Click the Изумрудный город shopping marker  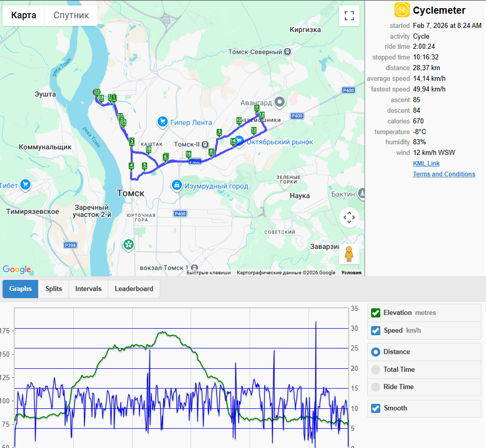click(177, 185)
